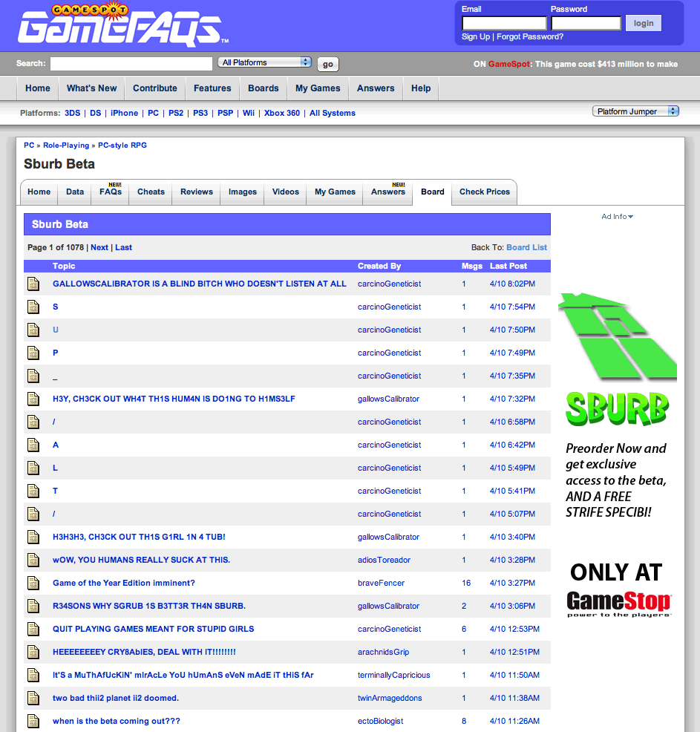700x732 pixels.
Task: Switch to the Cheats tab
Action: (x=151, y=192)
